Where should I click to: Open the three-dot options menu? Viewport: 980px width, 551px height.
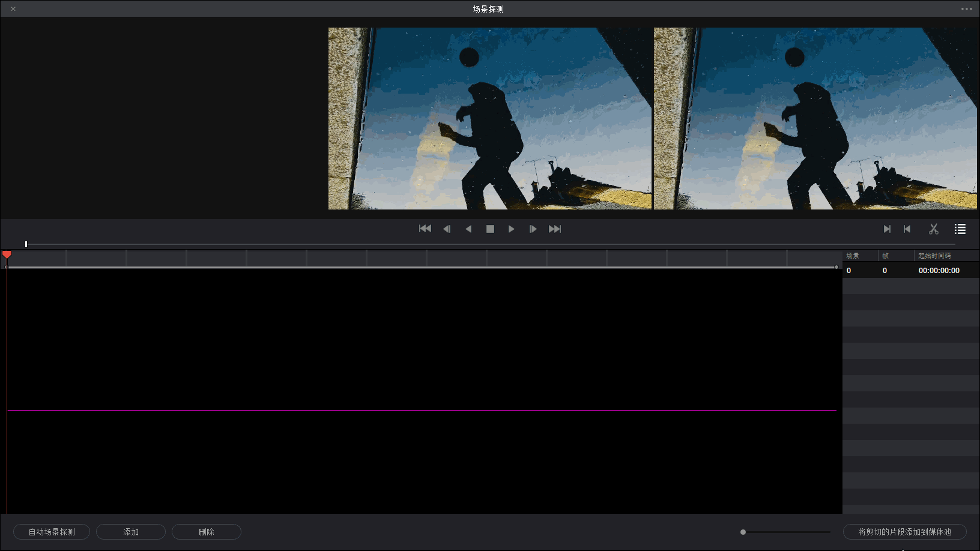click(x=966, y=9)
